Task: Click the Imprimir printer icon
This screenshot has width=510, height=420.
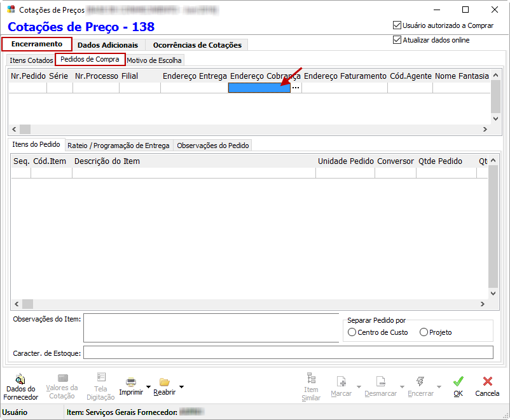Action: click(131, 382)
